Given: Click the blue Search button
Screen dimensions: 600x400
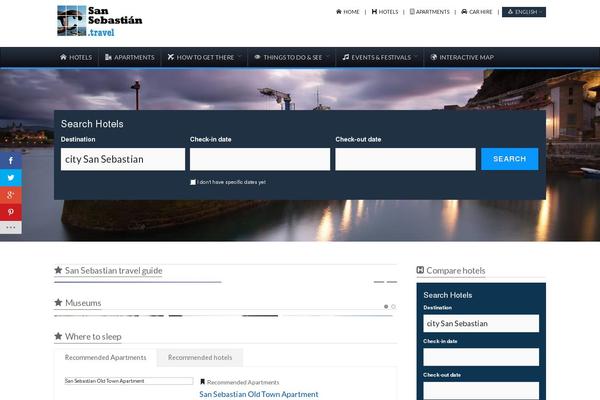Looking at the screenshot, I should click(510, 159).
